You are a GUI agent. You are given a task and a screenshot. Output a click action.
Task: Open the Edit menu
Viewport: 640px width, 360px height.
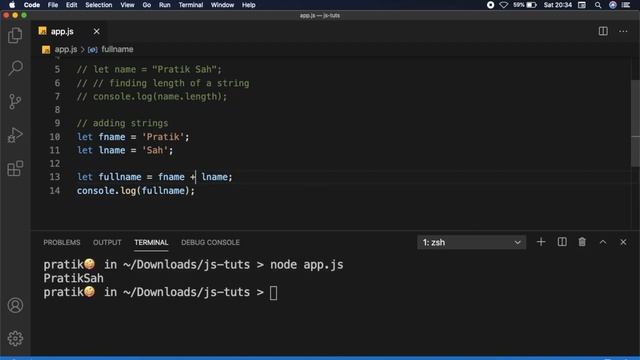click(71, 5)
